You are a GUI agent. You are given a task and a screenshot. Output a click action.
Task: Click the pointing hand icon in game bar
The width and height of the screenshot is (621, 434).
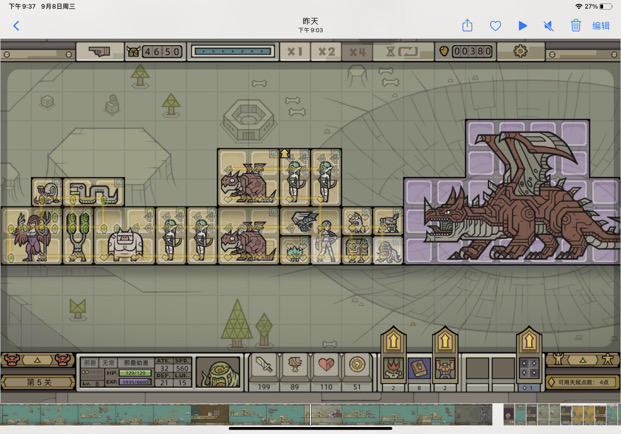pyautogui.click(x=99, y=51)
